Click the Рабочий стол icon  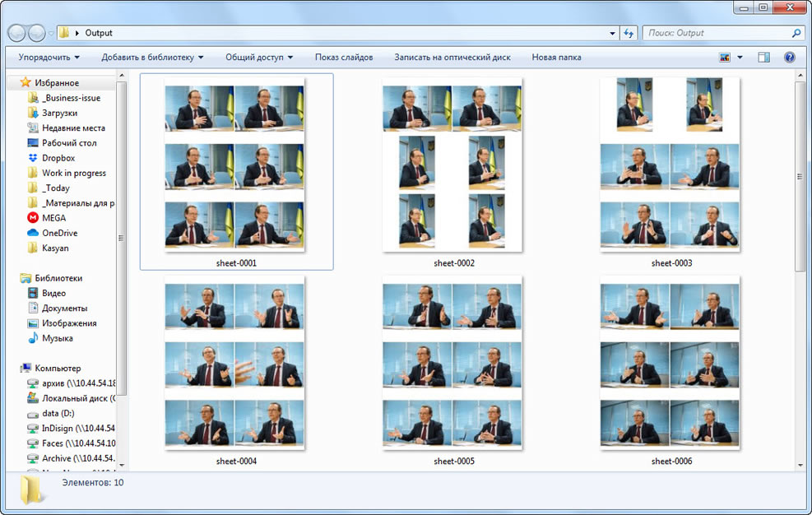(33, 142)
